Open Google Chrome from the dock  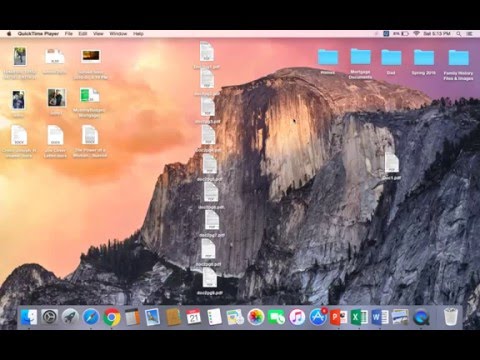(x=112, y=317)
